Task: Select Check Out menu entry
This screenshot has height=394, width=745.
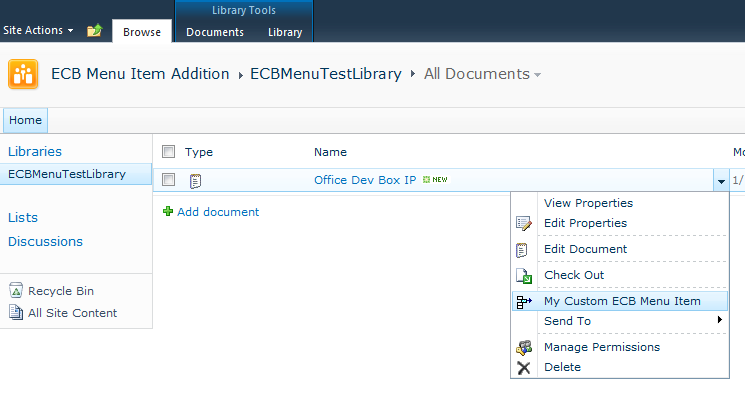Action: pos(574,275)
